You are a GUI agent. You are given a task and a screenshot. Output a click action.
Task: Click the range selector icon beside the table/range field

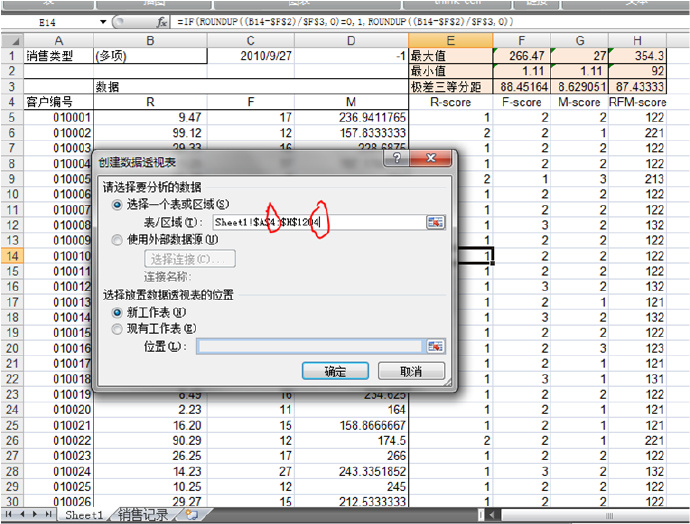click(x=435, y=222)
